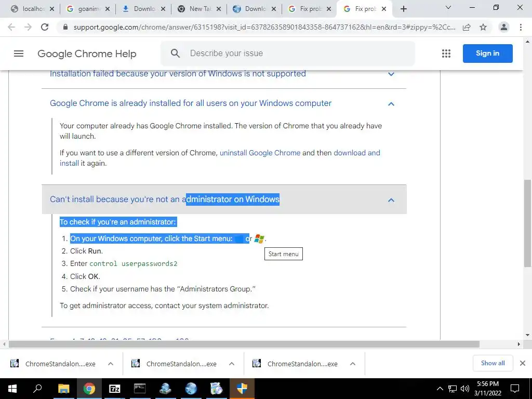Click the Sign in button
Screen dimensions: 532x399
[487, 54]
